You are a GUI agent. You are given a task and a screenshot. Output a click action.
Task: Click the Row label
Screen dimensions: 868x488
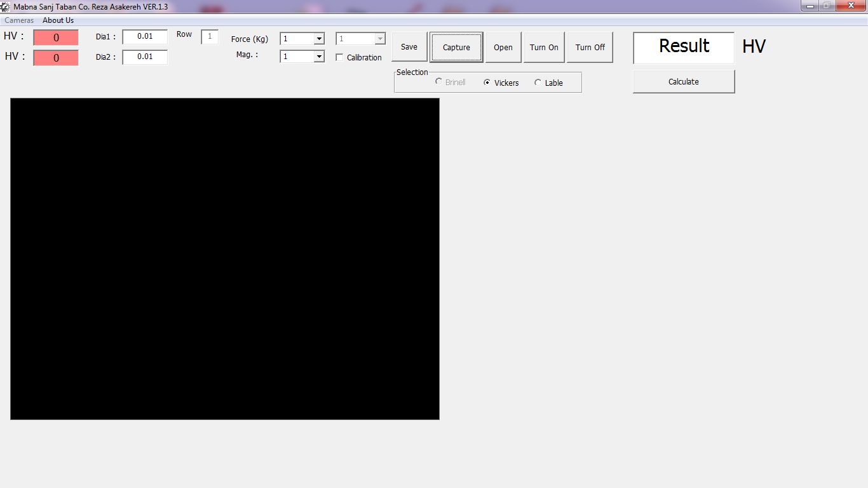pos(184,34)
